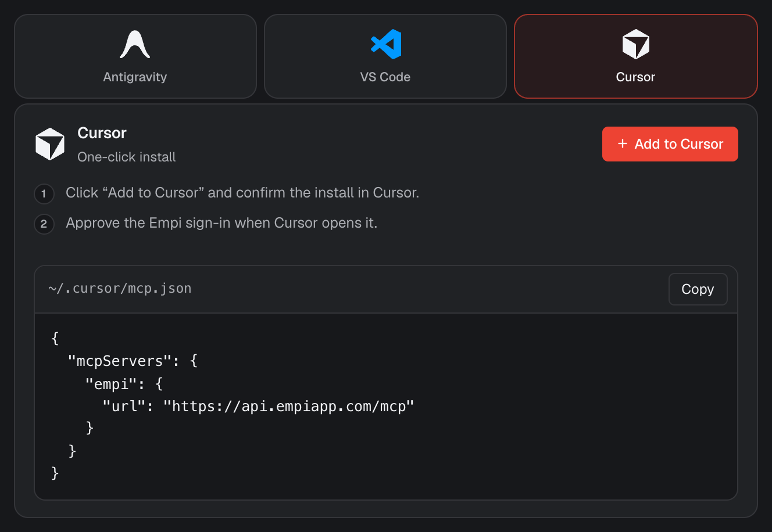Image resolution: width=772 pixels, height=532 pixels.
Task: Click the "Approve the Empi sign-in" step text
Action: tap(221, 223)
